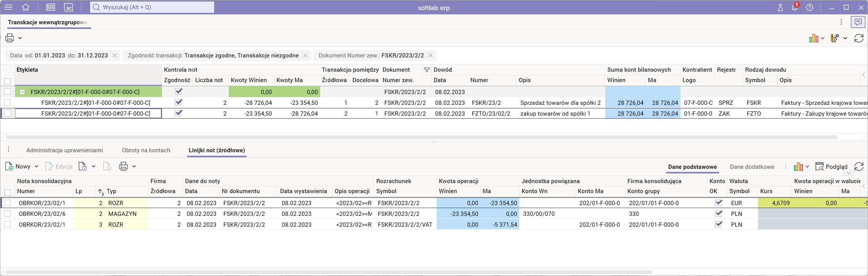The width and height of the screenshot is (868, 276).
Task: Click the top toolbar print icon
Action: tap(10, 38)
